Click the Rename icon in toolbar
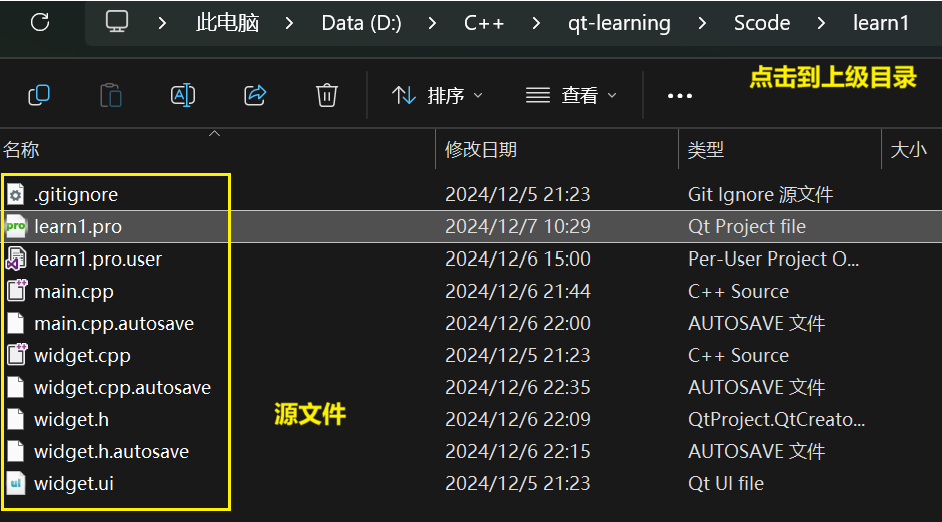Screen dimensions: 942x522 click(x=183, y=95)
